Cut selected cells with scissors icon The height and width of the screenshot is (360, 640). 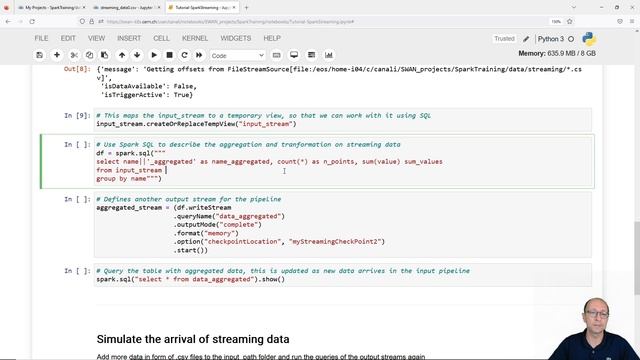coord(74,55)
